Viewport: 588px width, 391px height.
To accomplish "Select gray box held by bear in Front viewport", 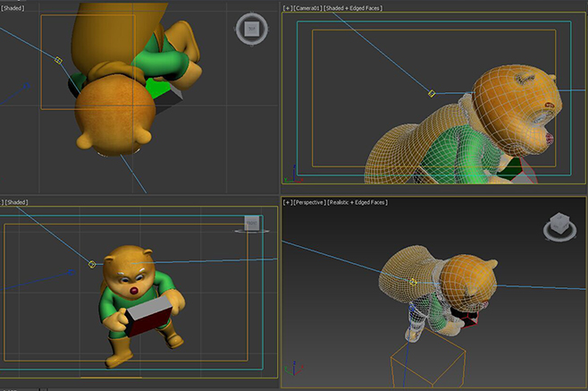I will click(x=148, y=315).
